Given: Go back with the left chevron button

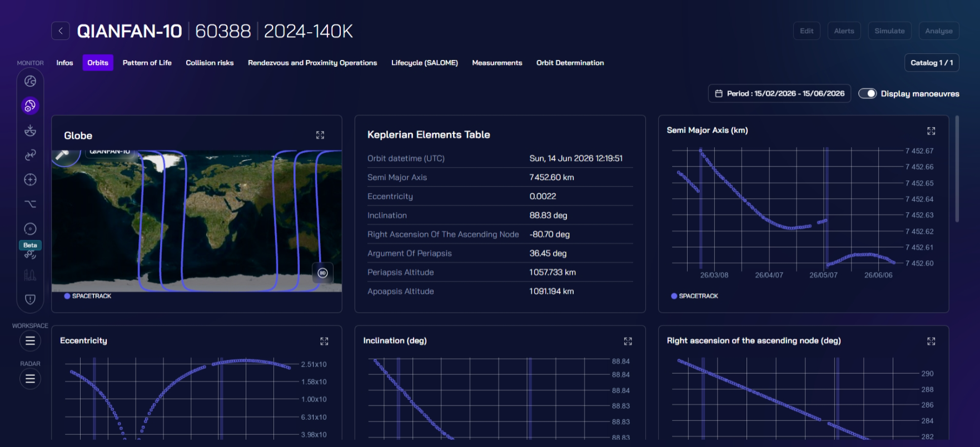Looking at the screenshot, I should [61, 31].
